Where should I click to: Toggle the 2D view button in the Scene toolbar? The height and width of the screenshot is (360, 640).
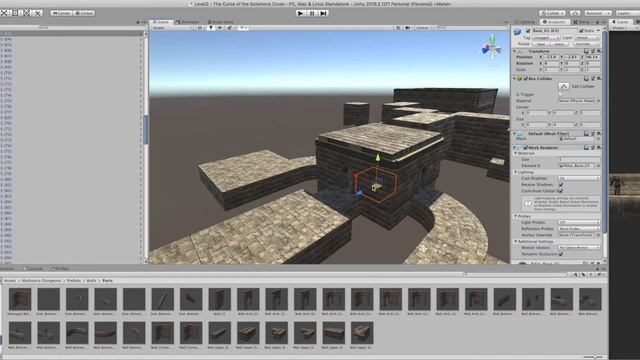(200, 28)
